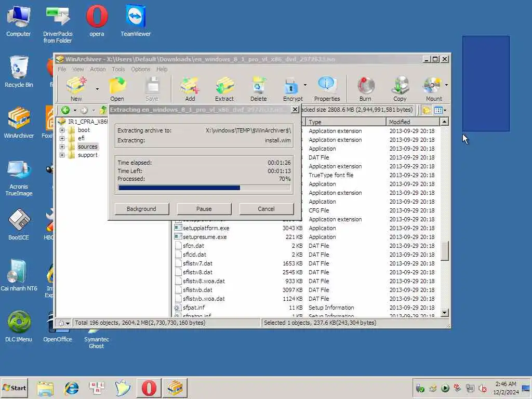Screen dimensions: 532x399
Task: Open the view mode dropdown arrow
Action: coord(445,110)
